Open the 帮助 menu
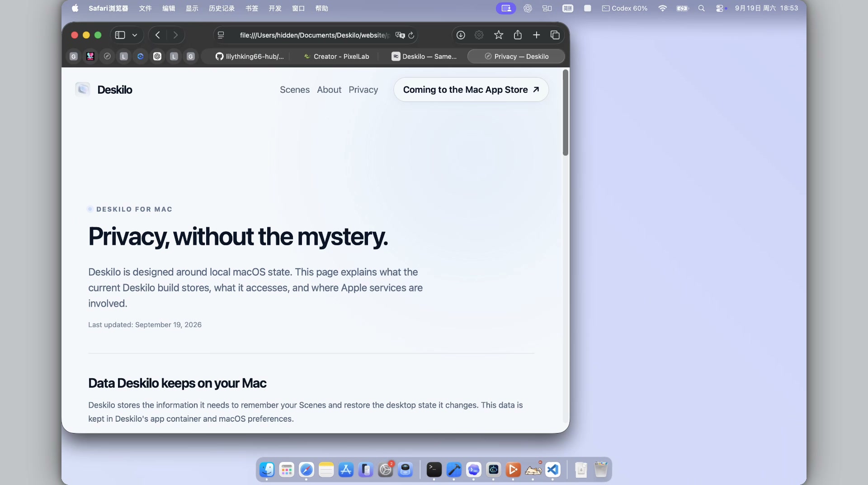 [x=322, y=8]
